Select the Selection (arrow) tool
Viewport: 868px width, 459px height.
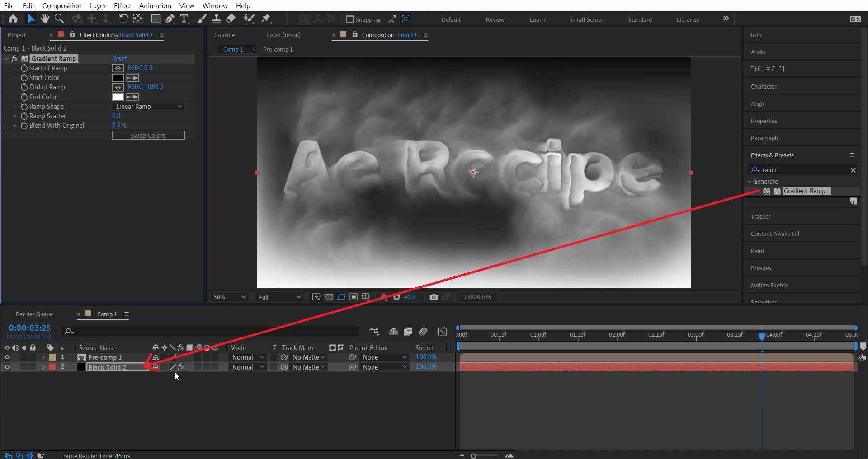coord(31,19)
